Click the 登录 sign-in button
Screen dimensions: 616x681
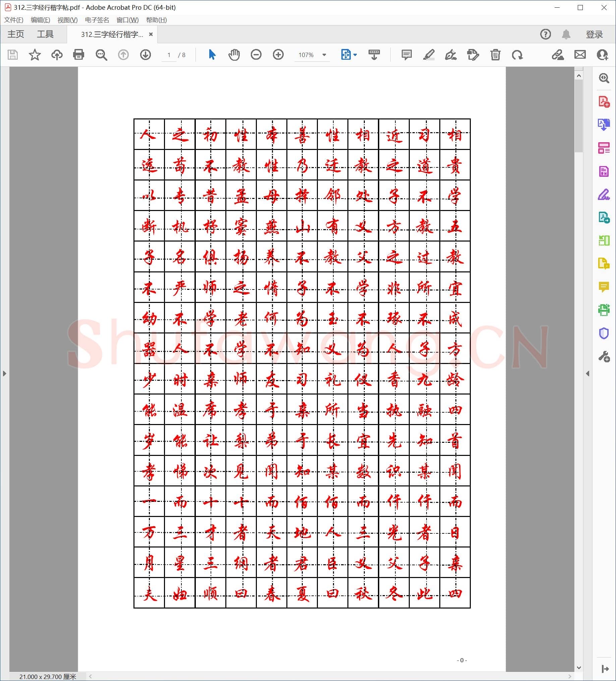click(594, 35)
